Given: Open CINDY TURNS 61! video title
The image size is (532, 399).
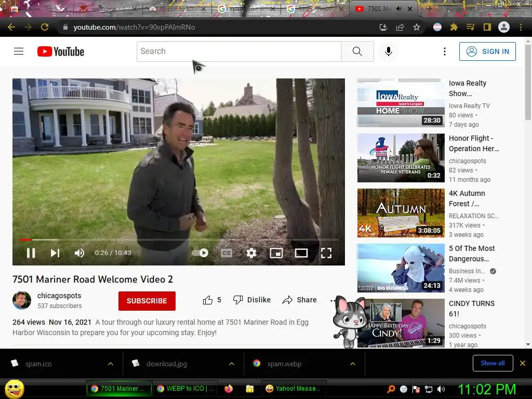Looking at the screenshot, I should tap(472, 309).
